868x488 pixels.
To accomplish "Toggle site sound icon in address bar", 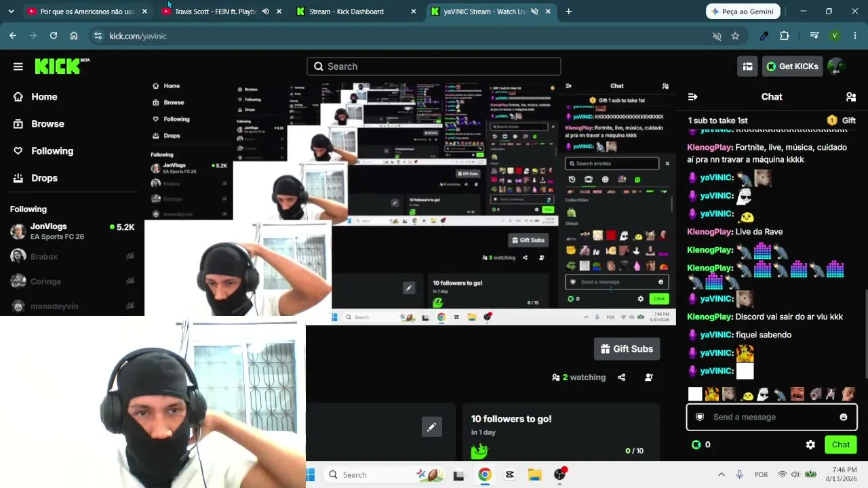I will coord(717,36).
